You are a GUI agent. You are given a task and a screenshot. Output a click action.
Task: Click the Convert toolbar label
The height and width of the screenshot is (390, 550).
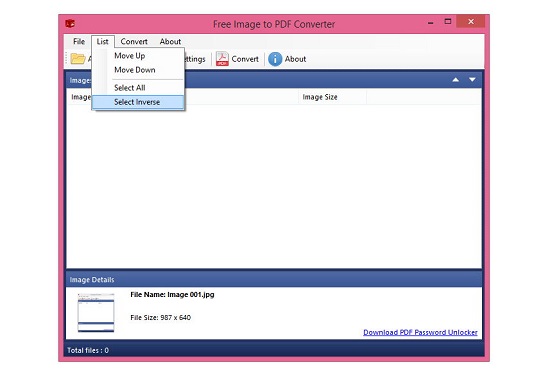245,59
